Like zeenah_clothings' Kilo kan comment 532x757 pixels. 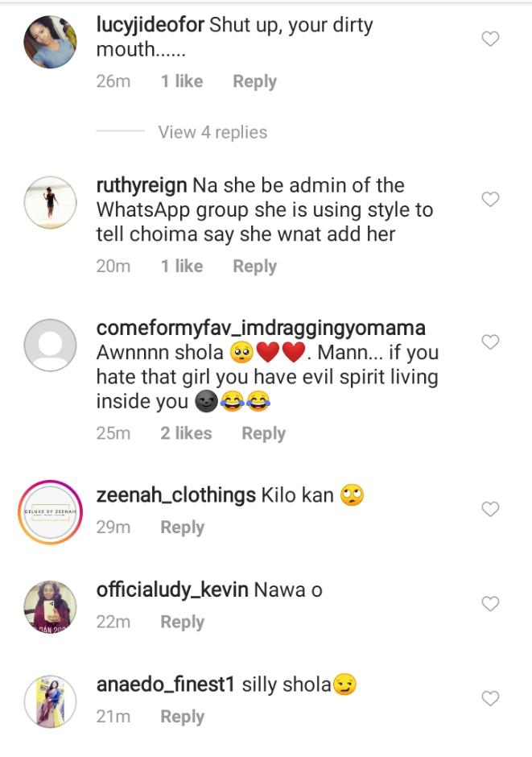(490, 509)
